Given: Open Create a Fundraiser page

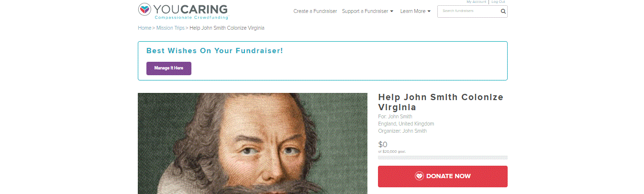Looking at the screenshot, I should [315, 11].
